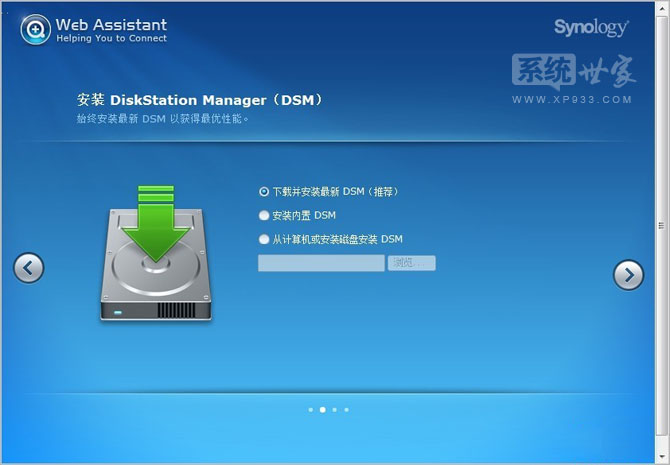Click the Web Assistant magnifier logo icon

[35, 29]
